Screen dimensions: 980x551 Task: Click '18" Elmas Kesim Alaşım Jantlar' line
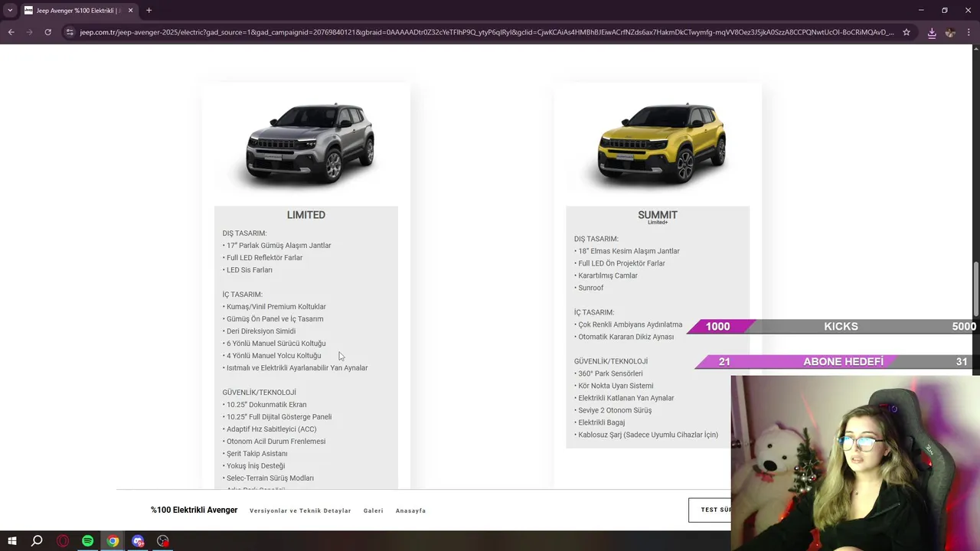coord(627,251)
